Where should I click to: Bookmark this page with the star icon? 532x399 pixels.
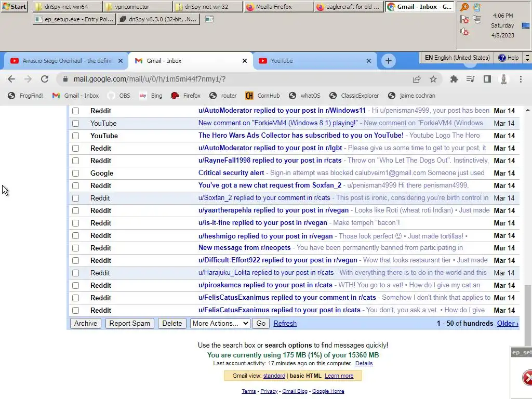coord(433,79)
